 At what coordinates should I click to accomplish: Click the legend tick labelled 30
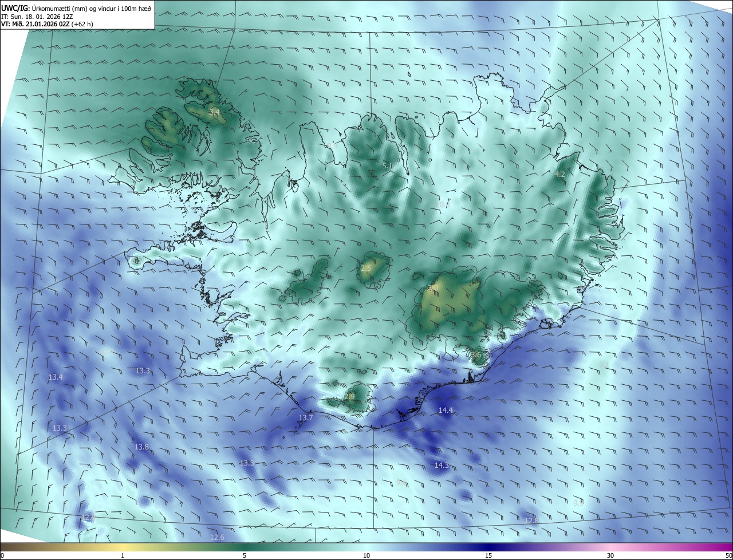[x=610, y=556]
